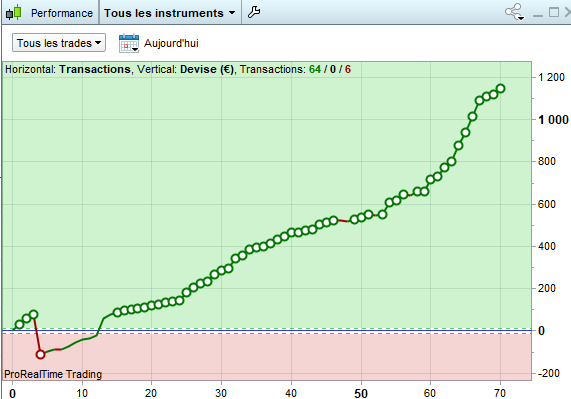The width and height of the screenshot is (571, 399).
Task: Open the calendar date picker icon
Action: click(x=129, y=43)
